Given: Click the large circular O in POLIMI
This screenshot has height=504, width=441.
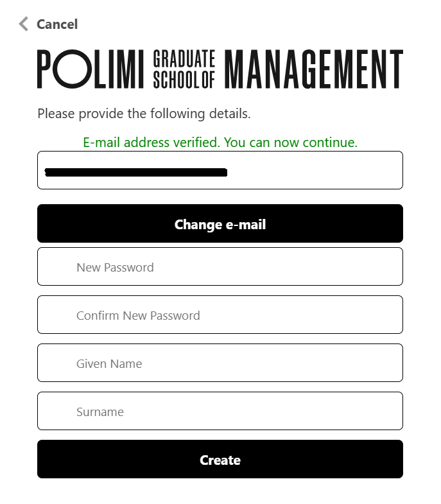Looking at the screenshot, I should point(73,69).
